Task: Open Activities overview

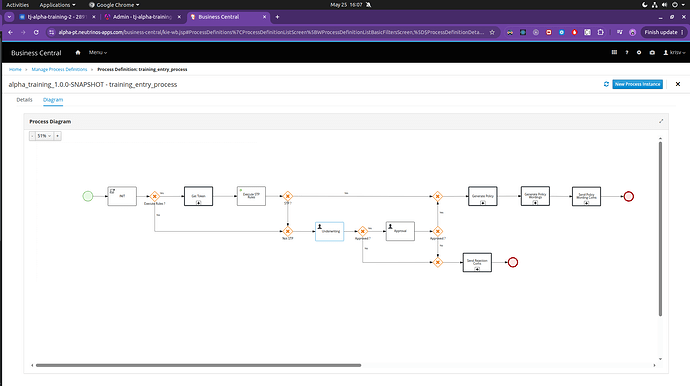Action: [18, 5]
